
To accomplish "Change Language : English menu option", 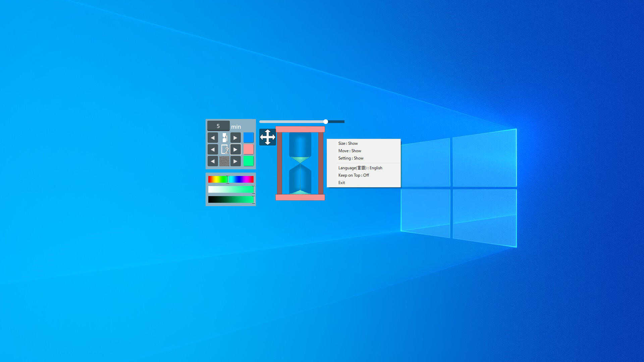I will tap(364, 168).
